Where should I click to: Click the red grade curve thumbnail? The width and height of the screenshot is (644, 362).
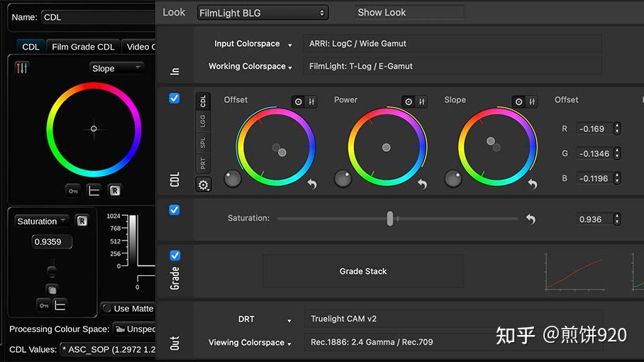[x=575, y=272]
